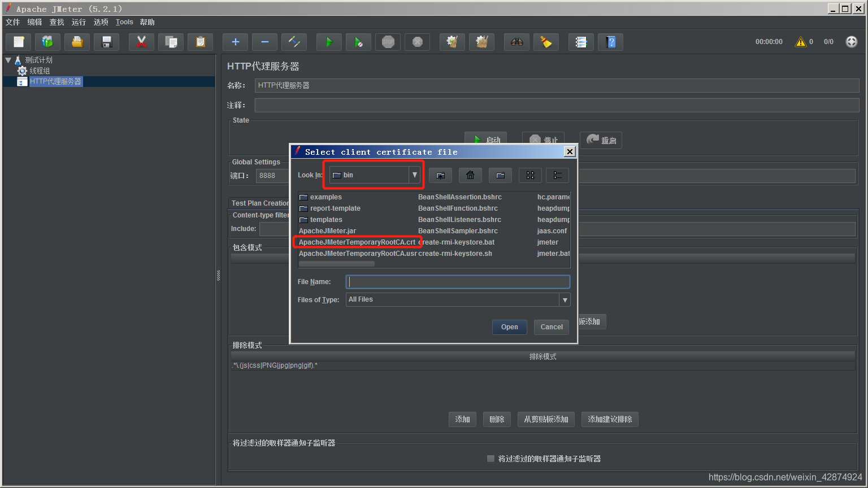The height and width of the screenshot is (488, 868).
Task: Click the Stop test toolbar icon
Action: coord(388,42)
